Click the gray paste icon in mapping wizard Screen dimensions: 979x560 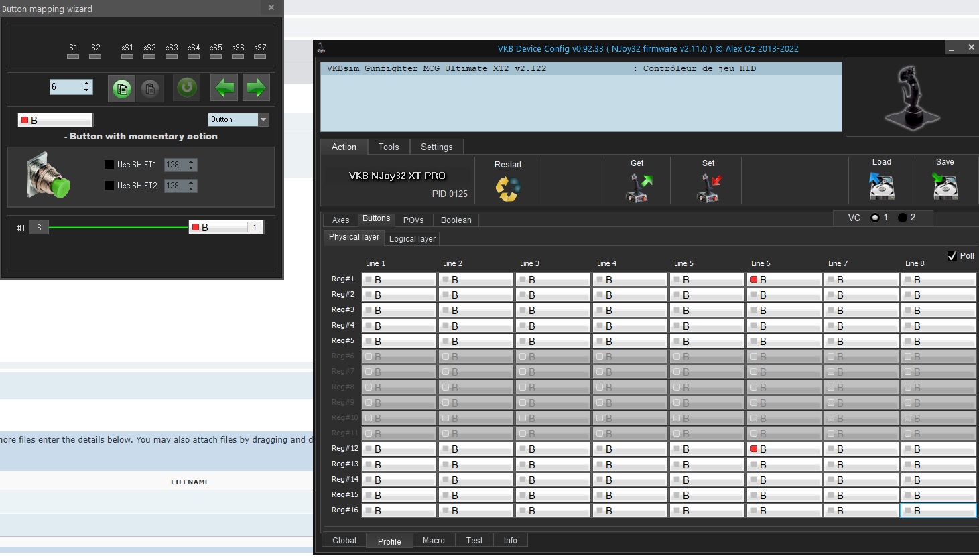pos(150,88)
